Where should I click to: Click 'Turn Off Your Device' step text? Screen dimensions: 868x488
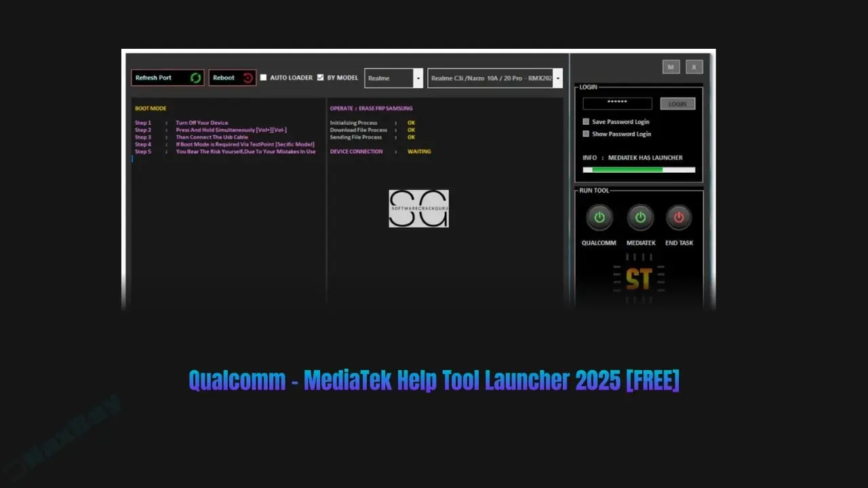[202, 123]
